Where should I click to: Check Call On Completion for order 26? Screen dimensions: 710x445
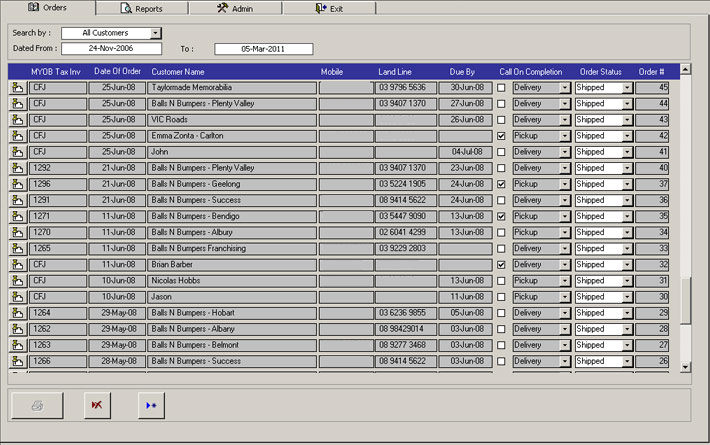tap(501, 361)
